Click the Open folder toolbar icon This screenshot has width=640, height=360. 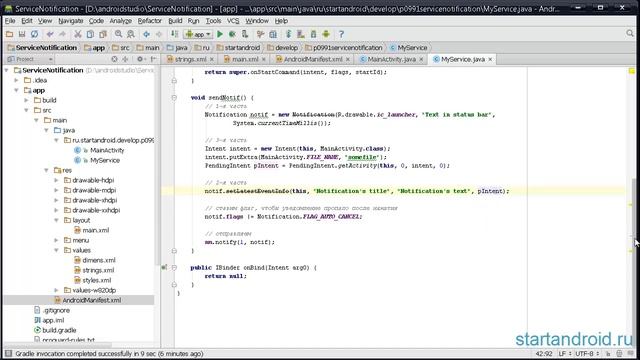tap(9, 34)
